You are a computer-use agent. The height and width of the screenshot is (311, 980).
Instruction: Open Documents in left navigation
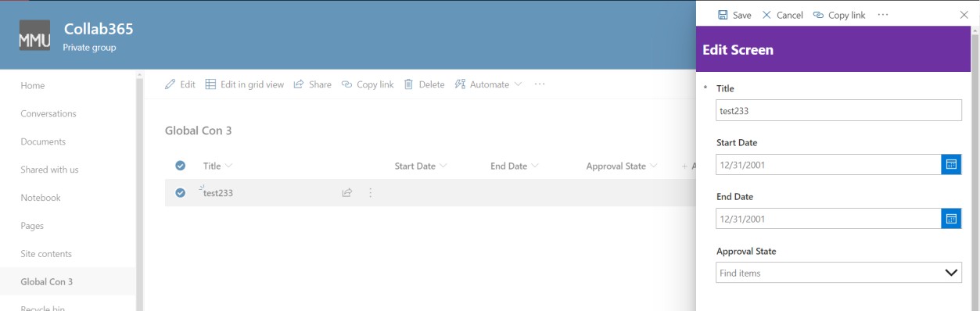43,141
